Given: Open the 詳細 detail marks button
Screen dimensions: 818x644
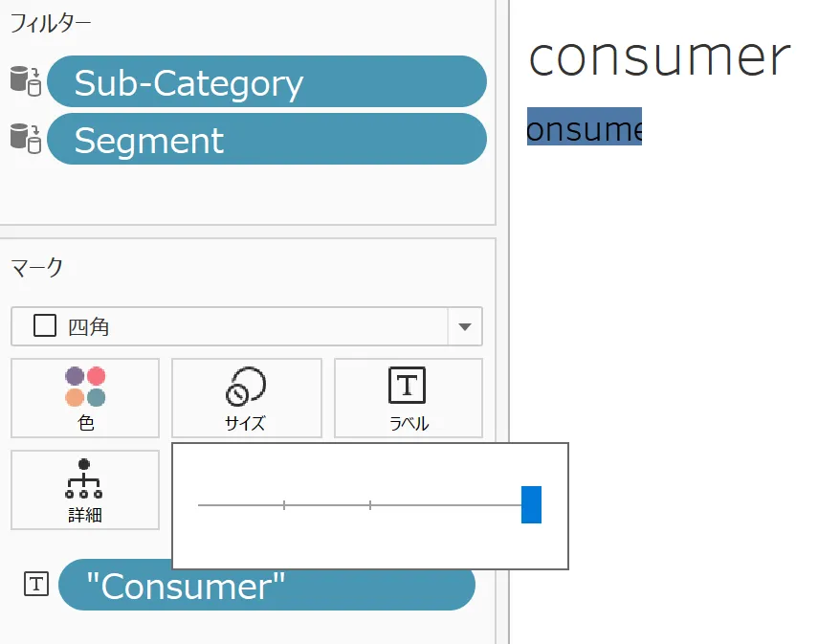Looking at the screenshot, I should click(85, 489).
